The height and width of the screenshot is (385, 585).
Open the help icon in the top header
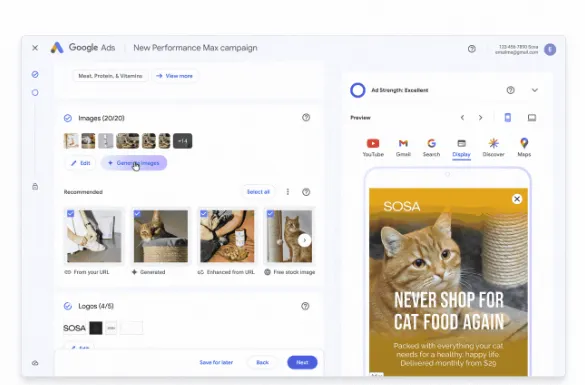click(472, 49)
